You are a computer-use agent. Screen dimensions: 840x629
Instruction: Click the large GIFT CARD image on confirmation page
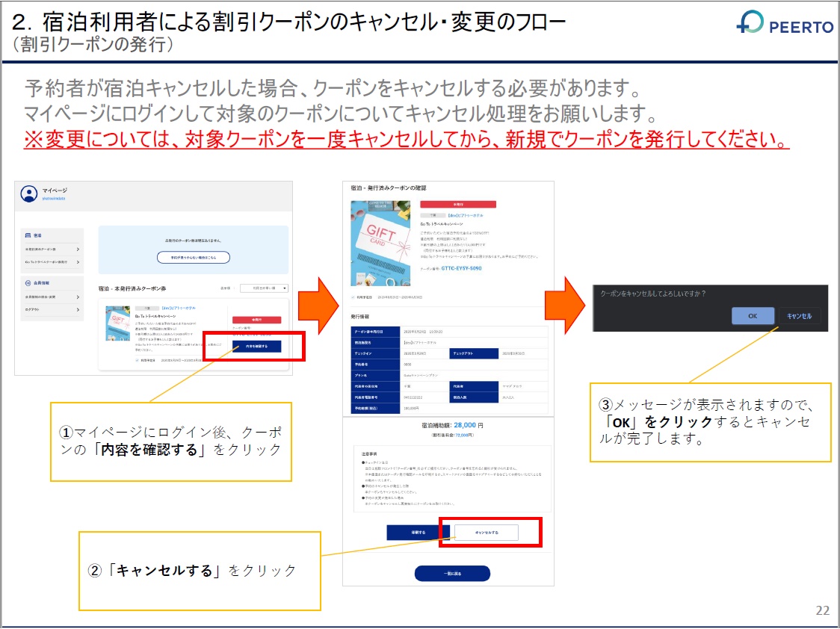[380, 244]
